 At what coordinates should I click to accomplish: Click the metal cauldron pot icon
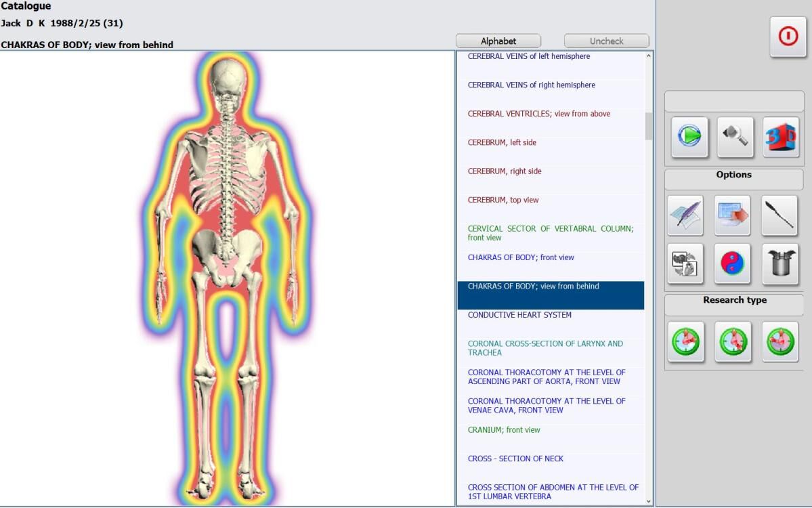tap(779, 263)
